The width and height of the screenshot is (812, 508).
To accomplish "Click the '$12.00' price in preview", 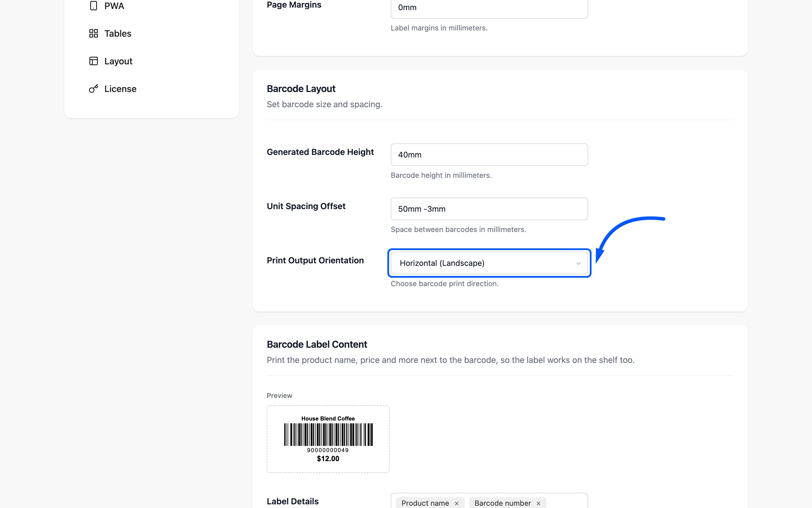I will click(328, 459).
